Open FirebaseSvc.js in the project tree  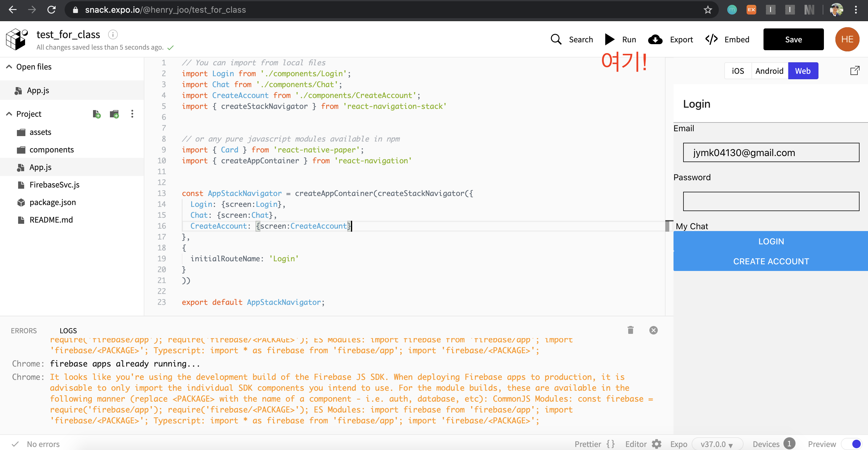tap(54, 185)
